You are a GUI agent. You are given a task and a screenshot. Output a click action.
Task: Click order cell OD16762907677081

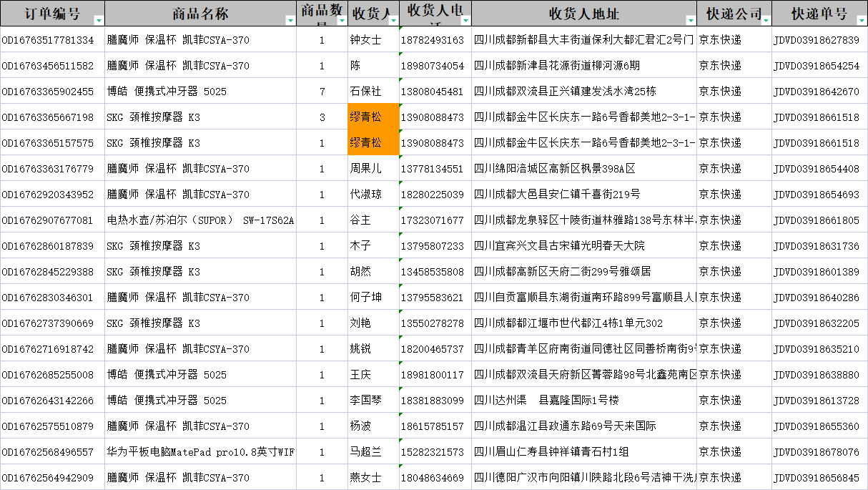tap(52, 220)
